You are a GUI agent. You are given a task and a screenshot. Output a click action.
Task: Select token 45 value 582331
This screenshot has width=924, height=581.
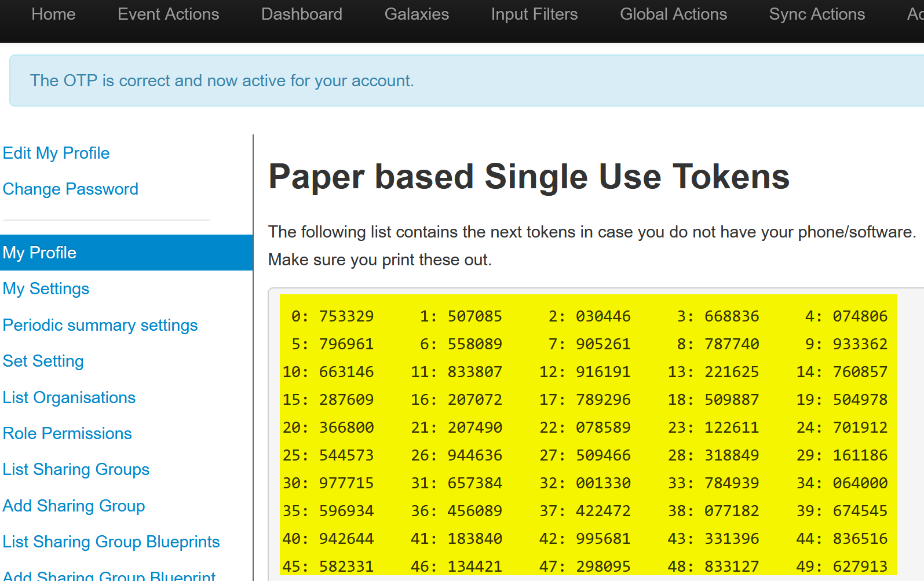point(346,567)
